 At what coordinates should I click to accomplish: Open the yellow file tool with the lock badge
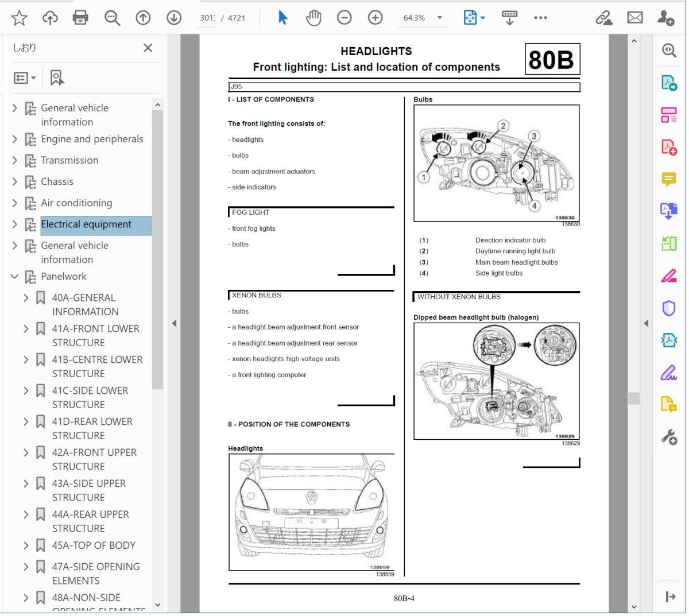[x=669, y=405]
